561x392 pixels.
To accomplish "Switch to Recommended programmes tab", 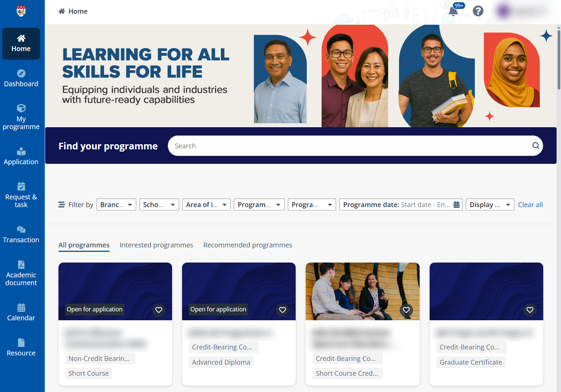I will pos(248,245).
